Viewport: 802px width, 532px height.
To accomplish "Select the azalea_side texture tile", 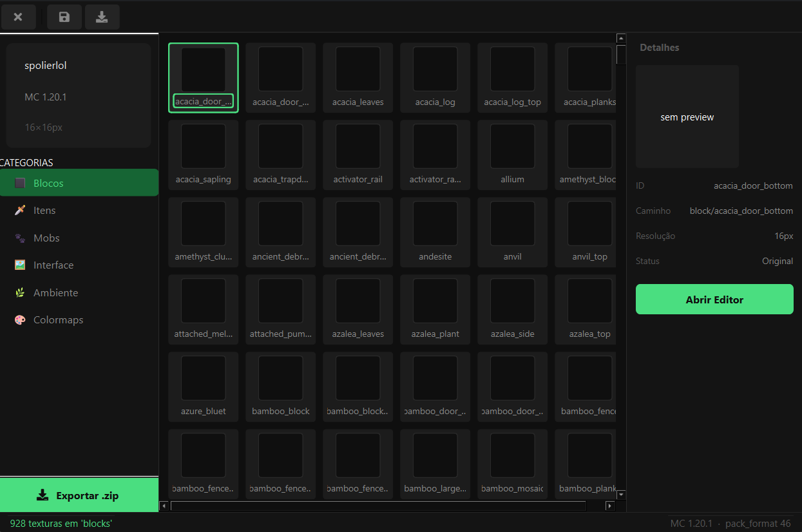I will pyautogui.click(x=513, y=310).
